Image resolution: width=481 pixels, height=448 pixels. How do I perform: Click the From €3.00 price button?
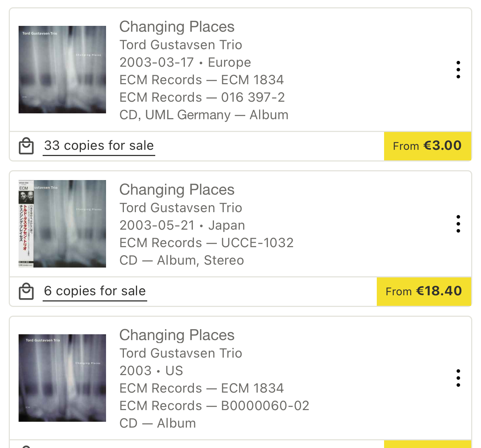click(x=427, y=146)
